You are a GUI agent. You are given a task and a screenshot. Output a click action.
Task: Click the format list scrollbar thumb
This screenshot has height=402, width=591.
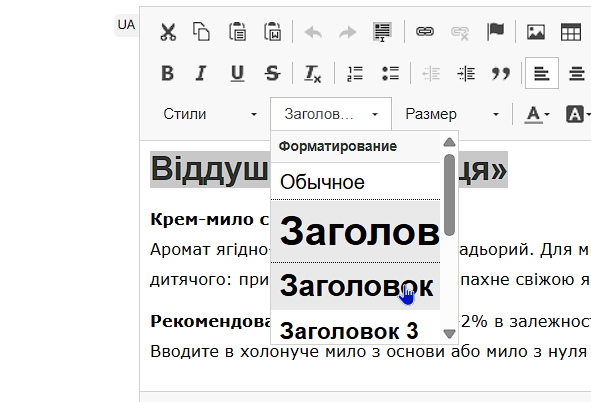click(x=449, y=195)
